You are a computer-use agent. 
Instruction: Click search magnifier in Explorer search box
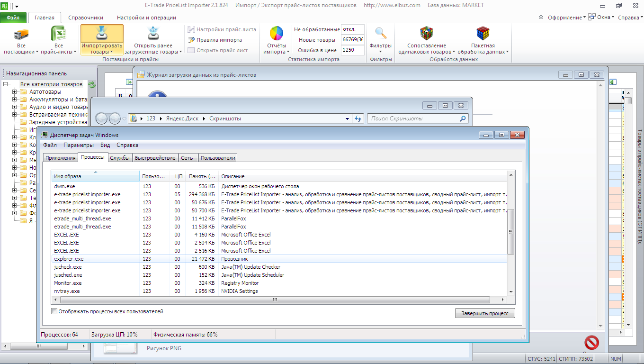tap(463, 118)
